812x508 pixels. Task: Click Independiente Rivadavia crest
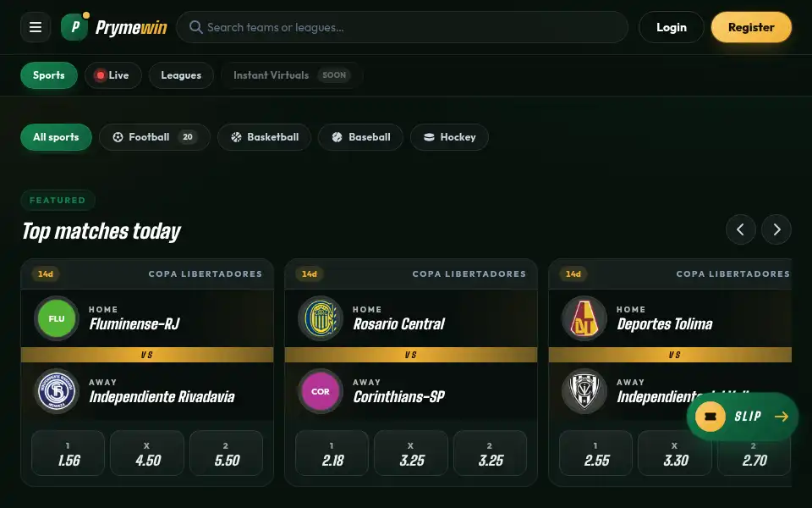coord(57,391)
